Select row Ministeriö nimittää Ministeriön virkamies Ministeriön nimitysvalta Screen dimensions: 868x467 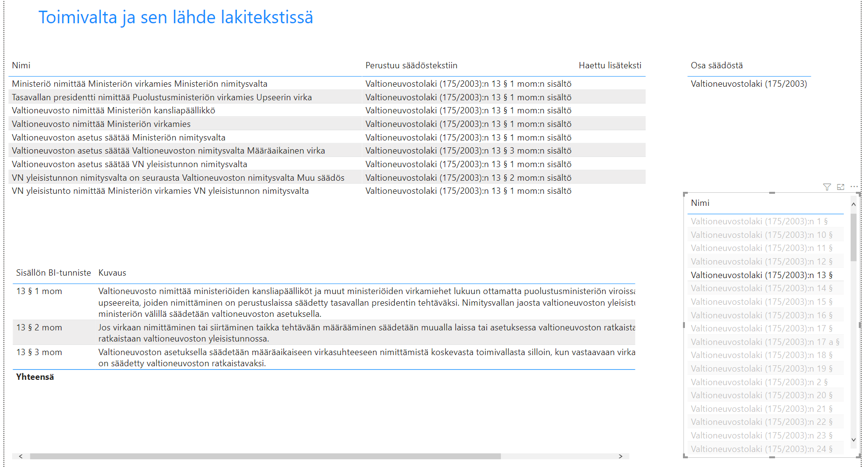click(327, 84)
